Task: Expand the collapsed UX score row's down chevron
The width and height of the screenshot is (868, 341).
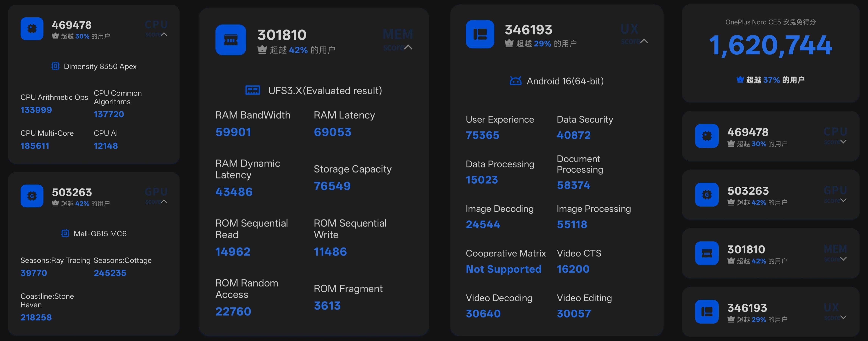Action: [843, 317]
